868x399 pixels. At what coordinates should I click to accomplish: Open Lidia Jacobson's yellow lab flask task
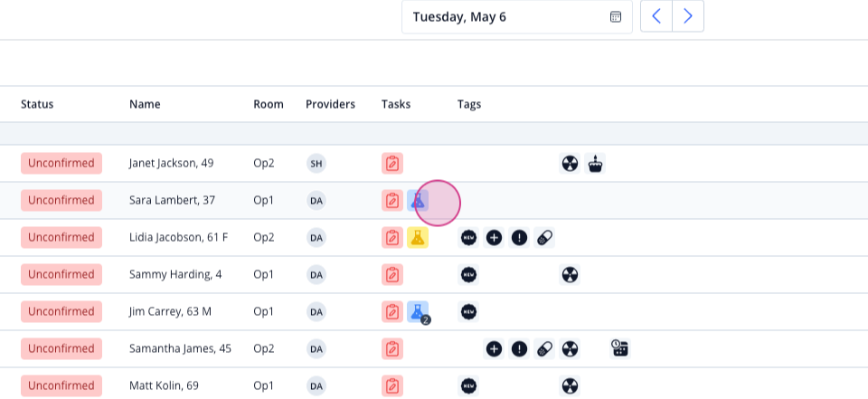click(x=418, y=238)
